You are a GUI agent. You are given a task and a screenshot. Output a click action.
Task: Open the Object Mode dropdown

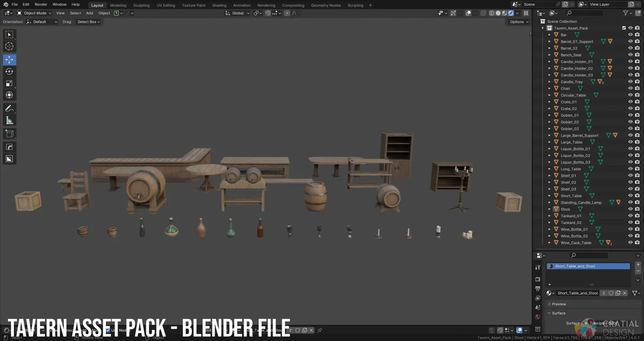tap(35, 13)
